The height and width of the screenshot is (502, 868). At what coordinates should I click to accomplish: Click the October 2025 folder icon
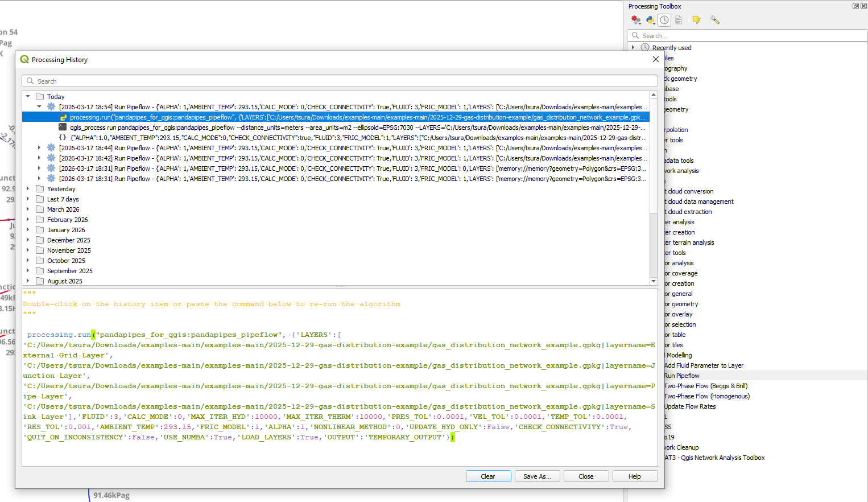tap(40, 261)
